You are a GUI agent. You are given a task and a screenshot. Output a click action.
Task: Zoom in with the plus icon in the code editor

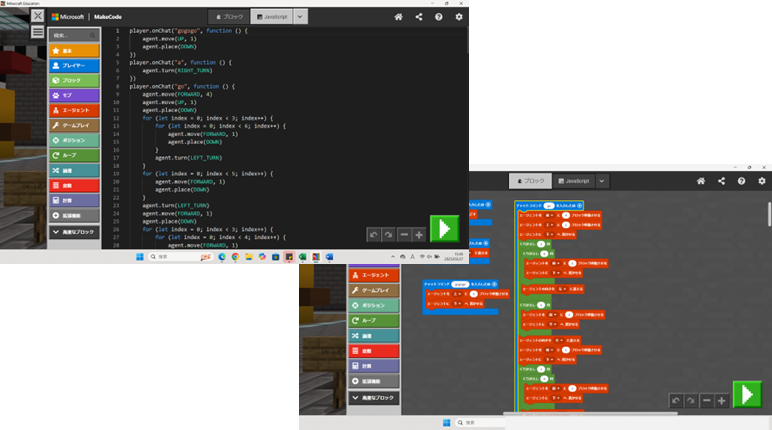[x=419, y=234]
